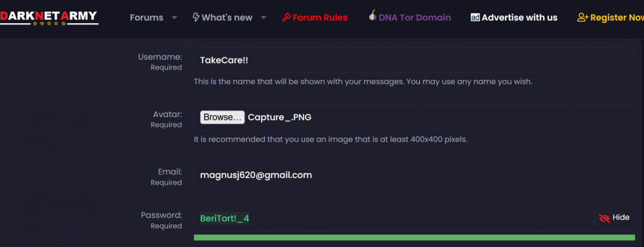Click the lightning bolt icon beside What's new

point(196,17)
